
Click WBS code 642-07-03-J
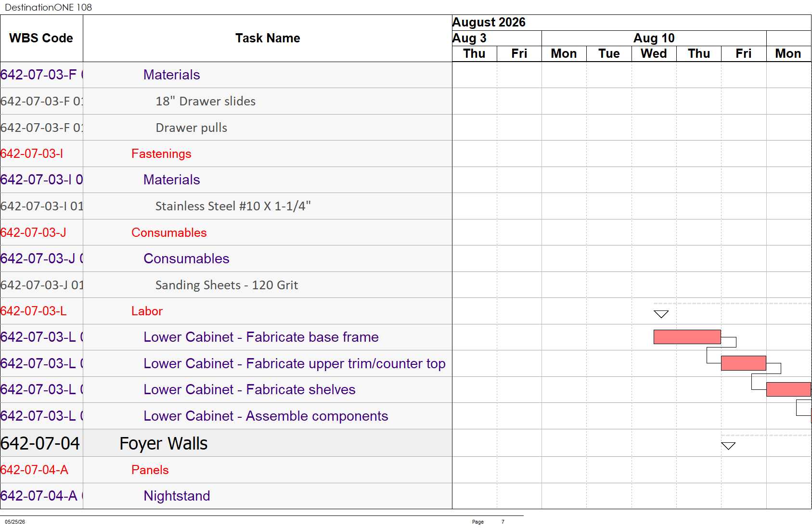[33, 232]
